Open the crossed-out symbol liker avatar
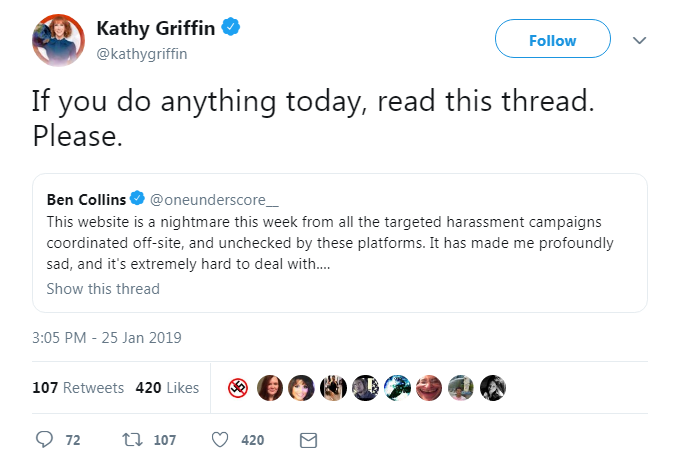682x465 pixels. (x=238, y=388)
